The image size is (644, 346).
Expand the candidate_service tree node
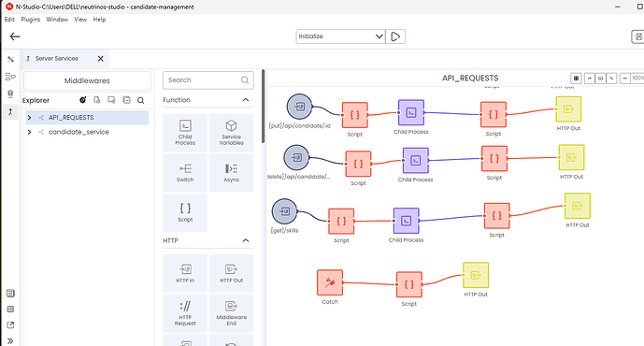tap(29, 132)
